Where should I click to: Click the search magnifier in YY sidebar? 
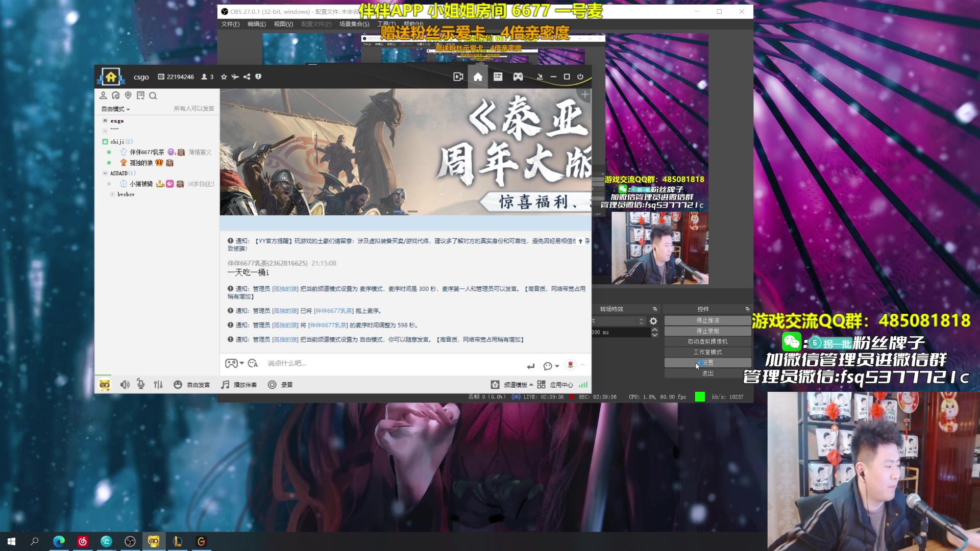coord(153,95)
